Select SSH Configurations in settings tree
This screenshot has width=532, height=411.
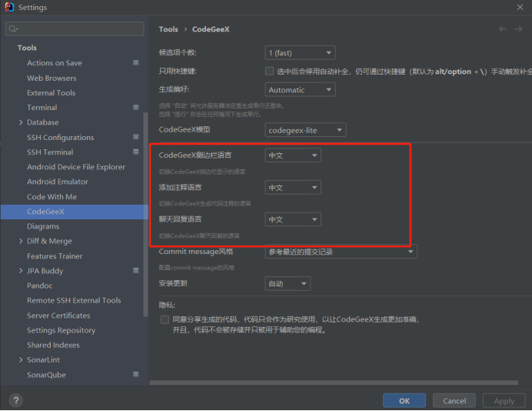click(61, 137)
